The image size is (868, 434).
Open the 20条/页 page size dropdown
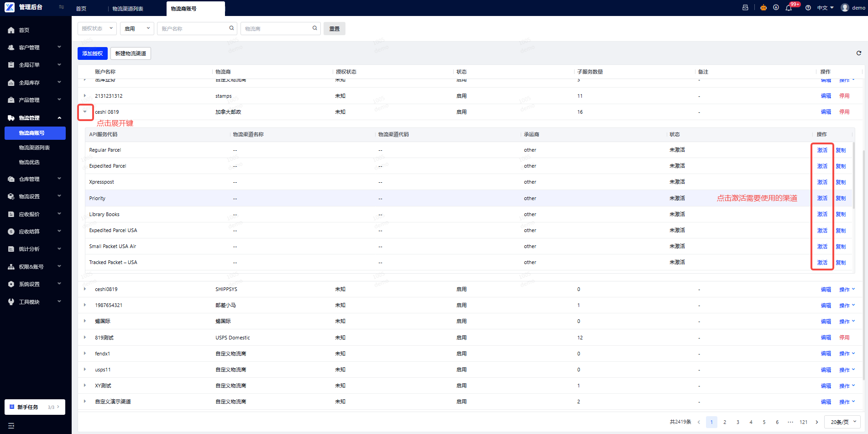pos(842,422)
